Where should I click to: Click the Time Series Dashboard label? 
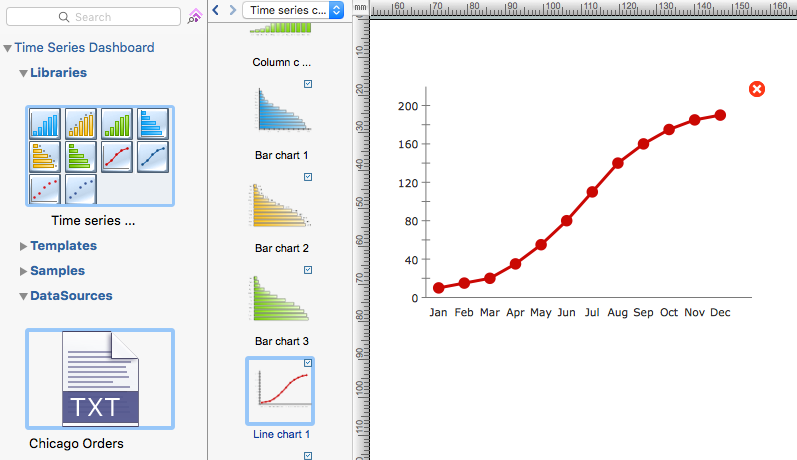84,48
